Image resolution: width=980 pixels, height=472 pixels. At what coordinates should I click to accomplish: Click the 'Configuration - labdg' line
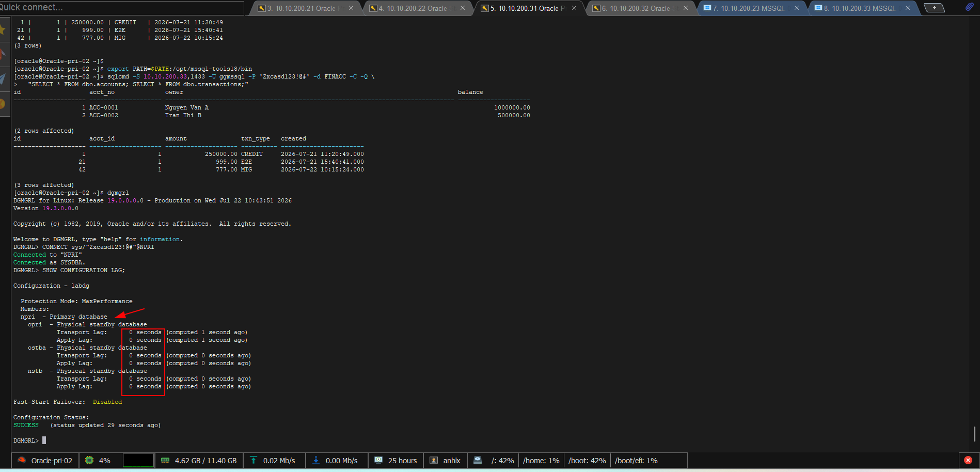point(51,286)
